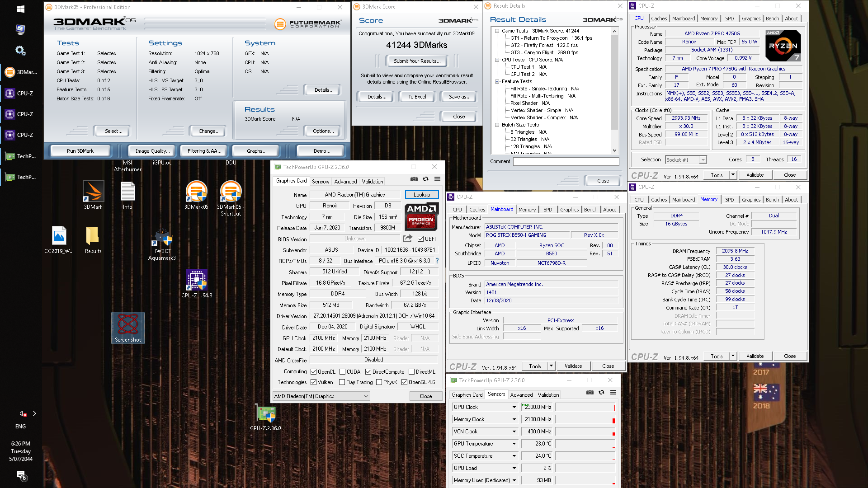Click the muted volume icon in taskbar

(23, 413)
